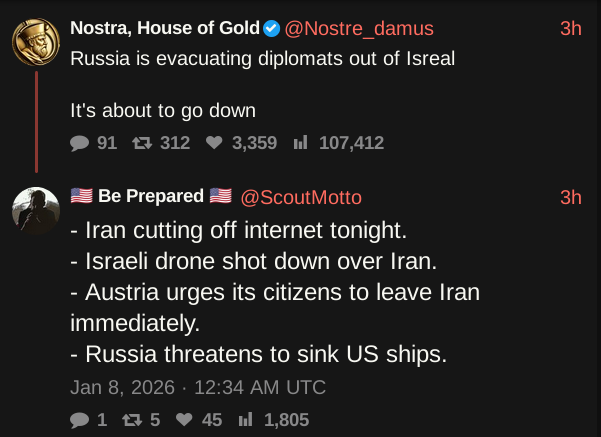The width and height of the screenshot is (601, 437).
Task: Like the Be Prepared tweet
Action: pos(183,421)
